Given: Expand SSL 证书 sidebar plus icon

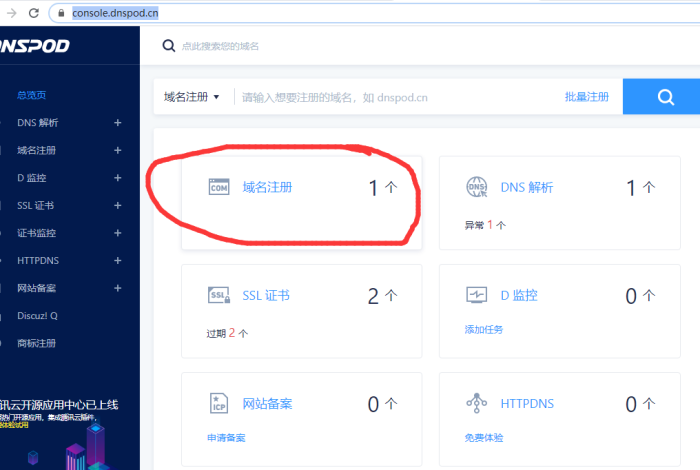Looking at the screenshot, I should 117,205.
